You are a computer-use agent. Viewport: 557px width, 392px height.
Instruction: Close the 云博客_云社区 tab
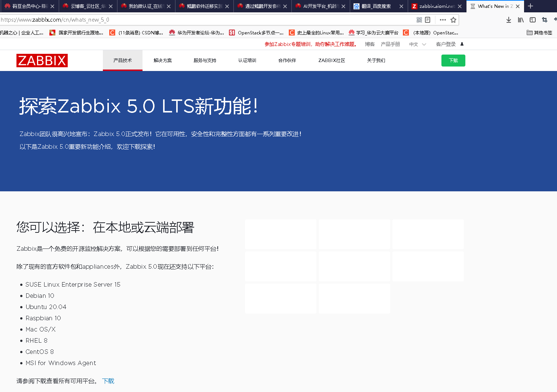[x=111, y=6]
